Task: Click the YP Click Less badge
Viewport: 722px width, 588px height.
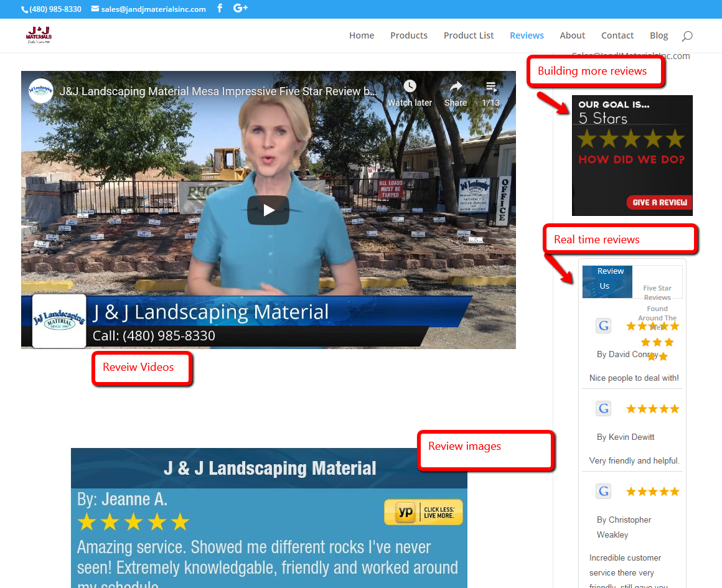Action: (x=423, y=512)
